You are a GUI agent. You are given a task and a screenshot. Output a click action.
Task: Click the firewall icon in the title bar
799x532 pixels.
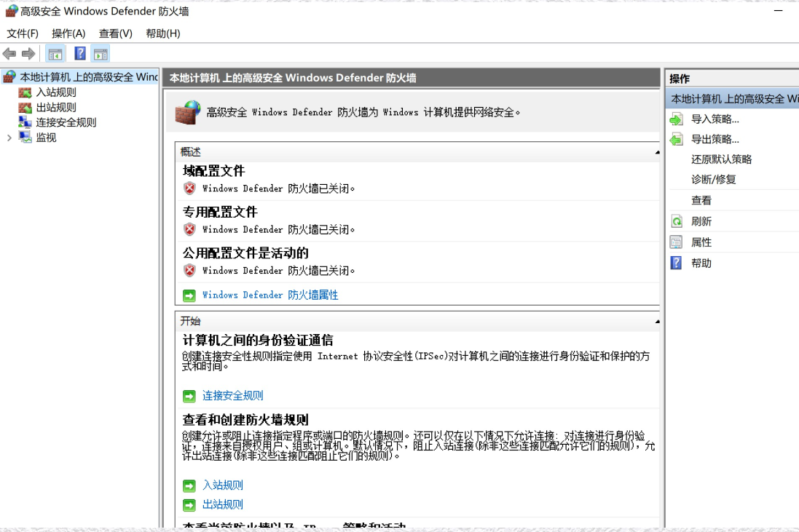tap(12, 11)
